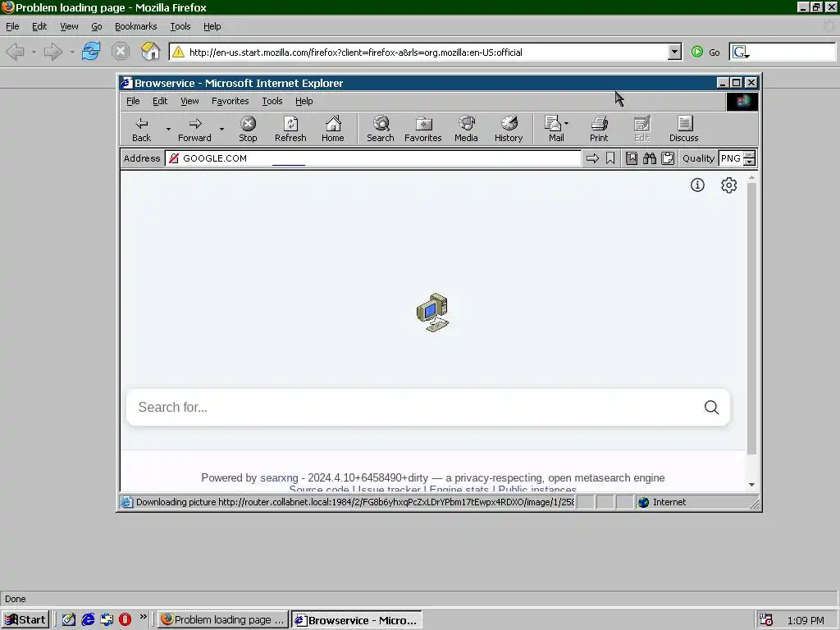Open Firefox Tools menu
This screenshot has height=630, width=840.
(x=180, y=26)
